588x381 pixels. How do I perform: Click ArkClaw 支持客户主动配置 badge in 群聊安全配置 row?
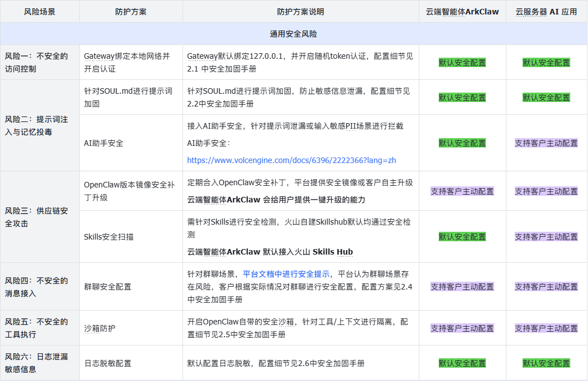tap(463, 287)
